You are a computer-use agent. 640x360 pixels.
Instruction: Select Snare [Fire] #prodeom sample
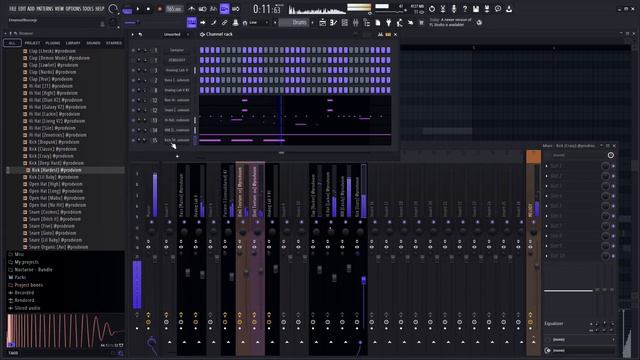[51, 226]
